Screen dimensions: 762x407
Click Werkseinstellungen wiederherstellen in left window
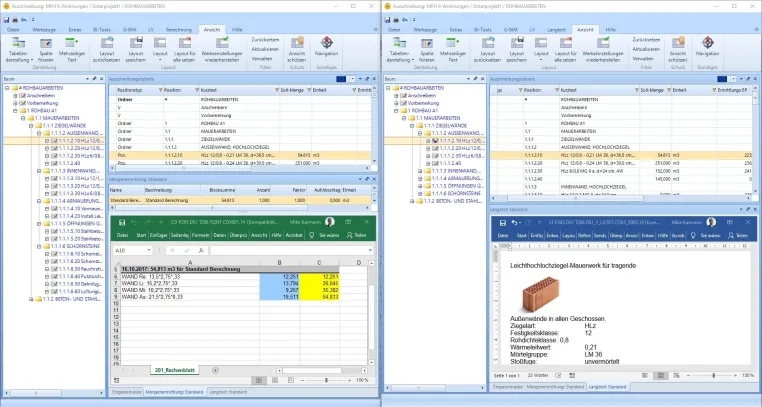(222, 50)
